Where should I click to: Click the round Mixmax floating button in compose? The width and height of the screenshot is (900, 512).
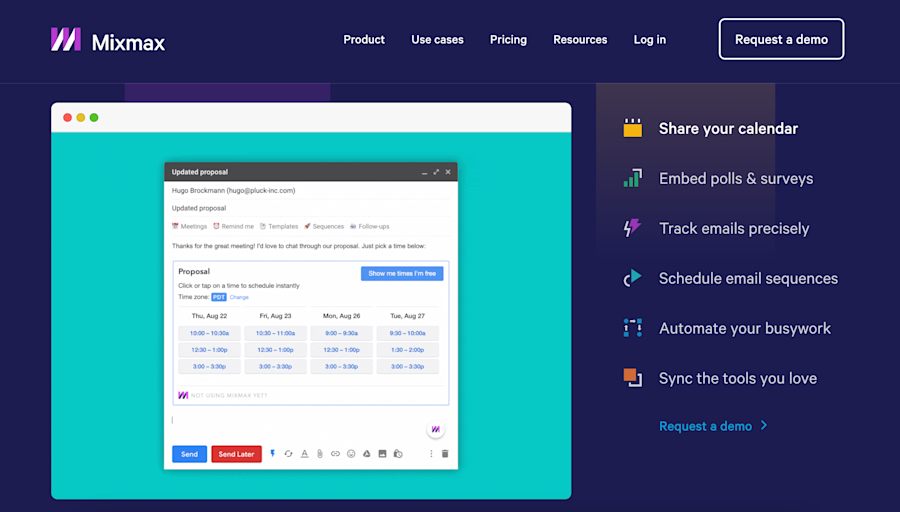point(436,429)
